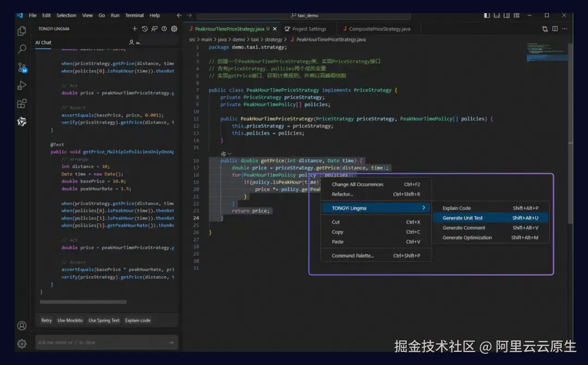Screen dimensions: 588x365
Task: Click the Go Forward arrow in title bar
Action: (x=189, y=15)
